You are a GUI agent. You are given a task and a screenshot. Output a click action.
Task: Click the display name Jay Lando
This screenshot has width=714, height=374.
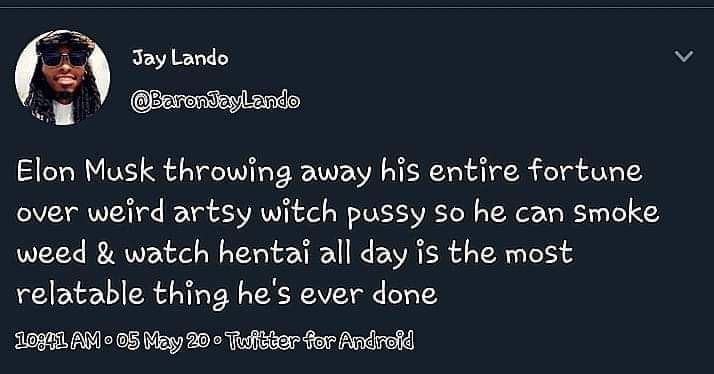[180, 58]
